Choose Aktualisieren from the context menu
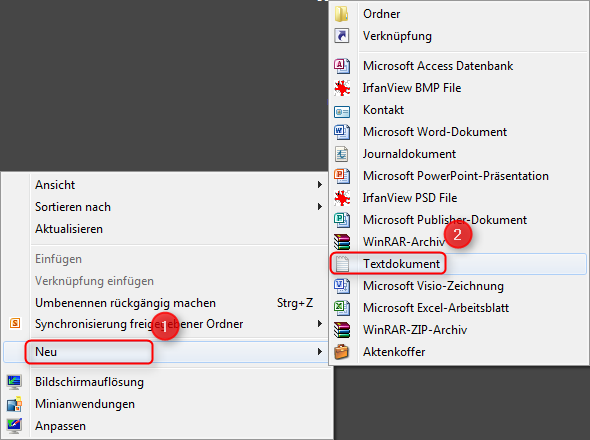This screenshot has width=590, height=440. [166, 229]
